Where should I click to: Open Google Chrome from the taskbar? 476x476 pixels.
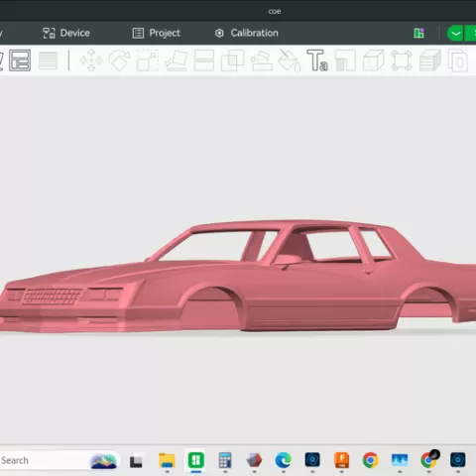[371, 460]
